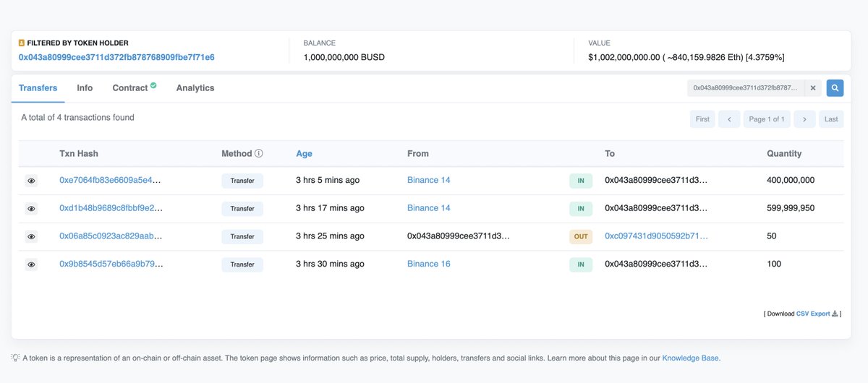Preview transaction 0x06a85c0923ac829aab with eye icon
This screenshot has width=868, height=383.
pyautogui.click(x=32, y=237)
